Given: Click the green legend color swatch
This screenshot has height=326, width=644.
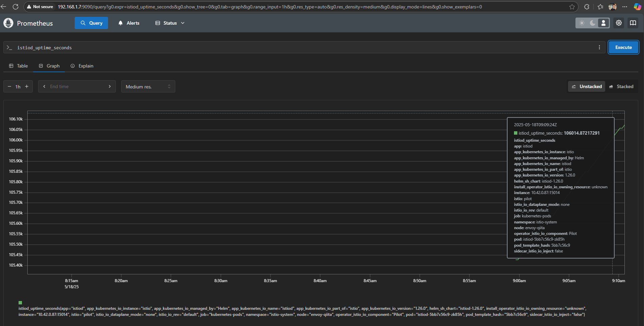Looking at the screenshot, I should pyautogui.click(x=20, y=303).
